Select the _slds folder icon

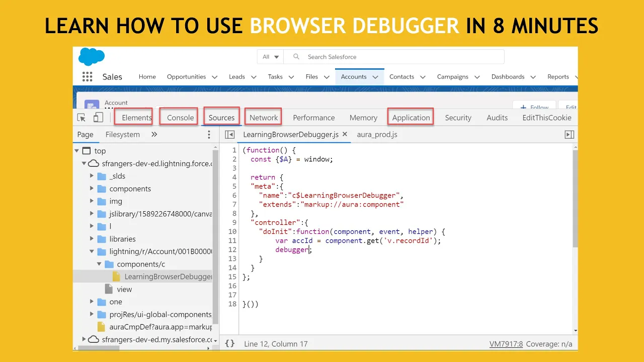(102, 176)
